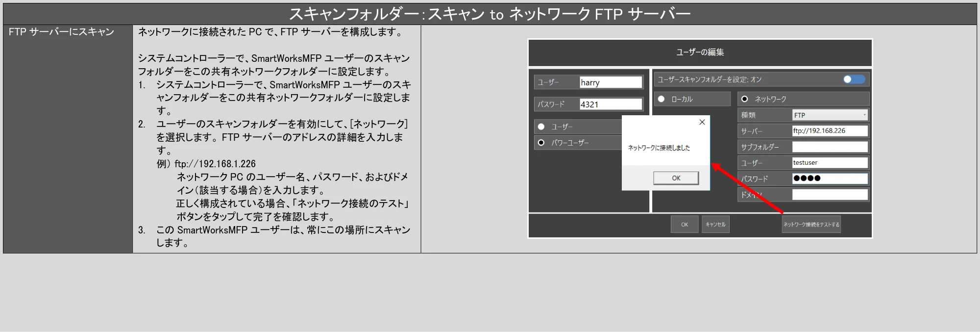Click ネットワーク接続をテストする button
Image resolution: width=980 pixels, height=332 pixels.
pos(811,225)
